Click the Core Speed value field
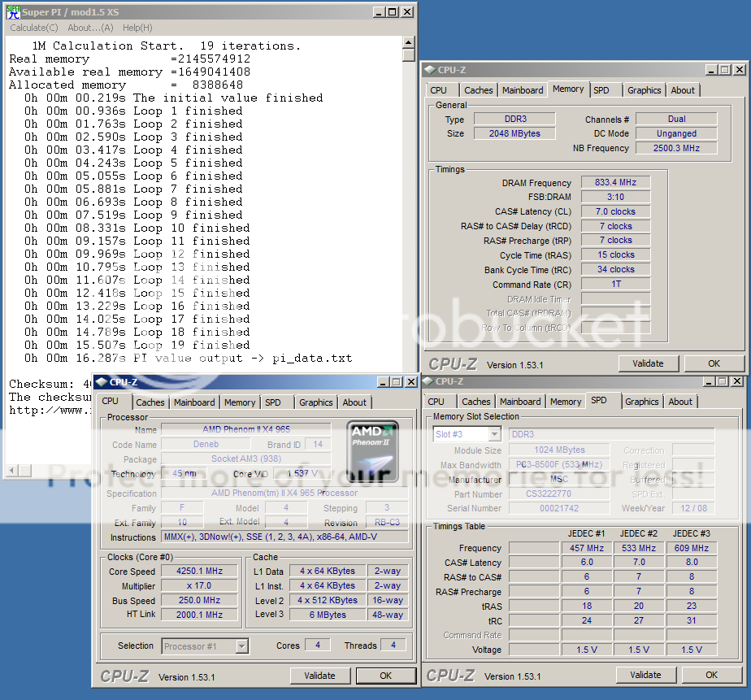The width and height of the screenshot is (751, 700). click(199, 571)
